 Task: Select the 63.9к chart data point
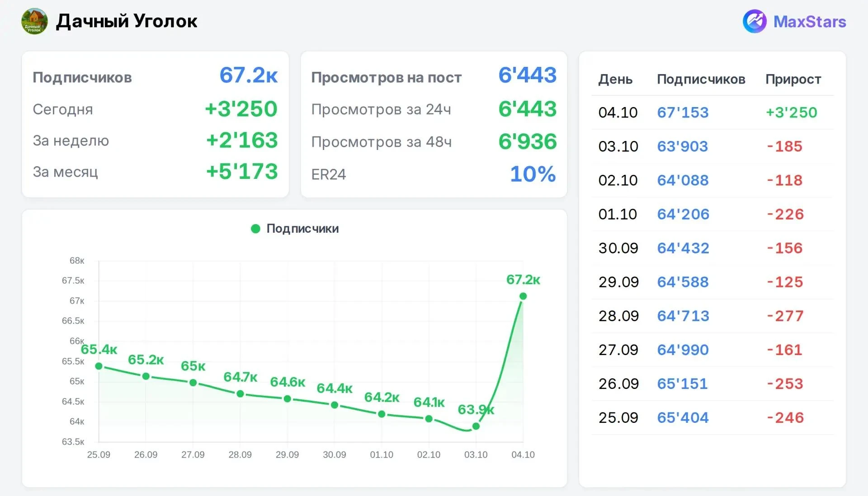476,426
